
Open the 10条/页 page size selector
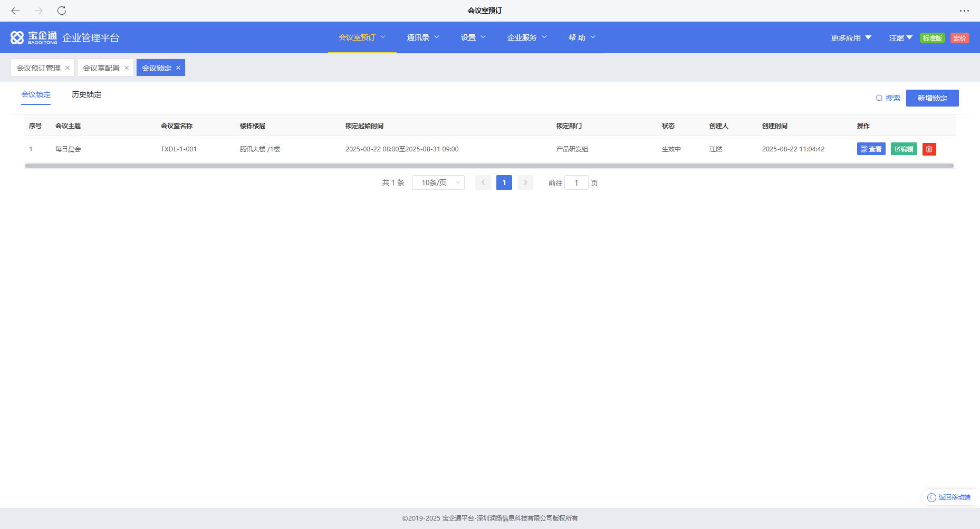[x=438, y=182]
